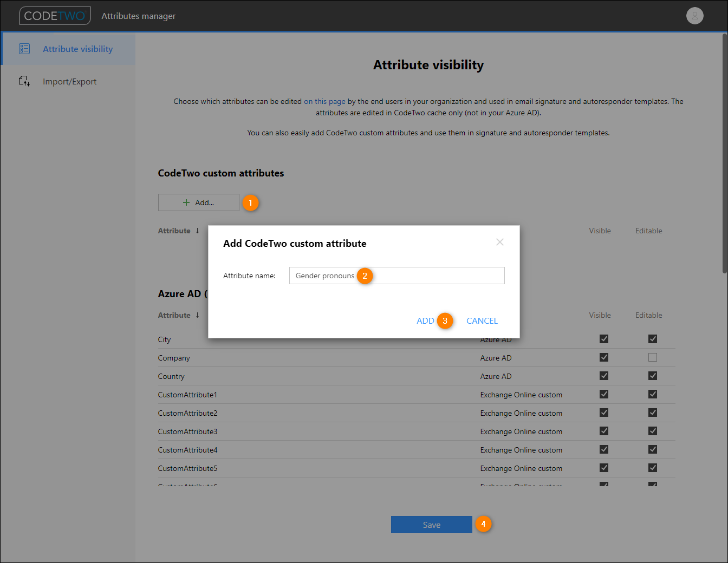Screen dimensions: 728x563
Task: Click the CodeTwo logo in header
Action: [x=55, y=16]
